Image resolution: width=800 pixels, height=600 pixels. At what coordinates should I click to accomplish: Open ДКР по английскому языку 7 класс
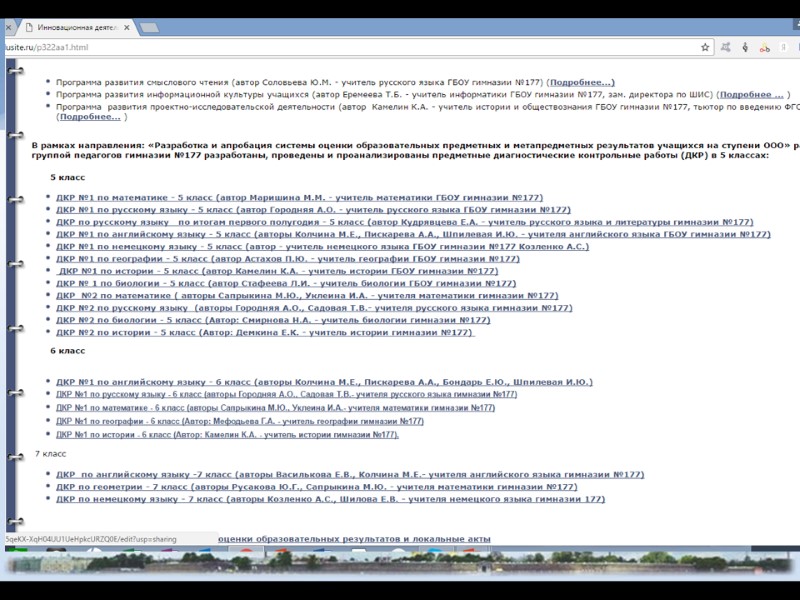(350, 474)
